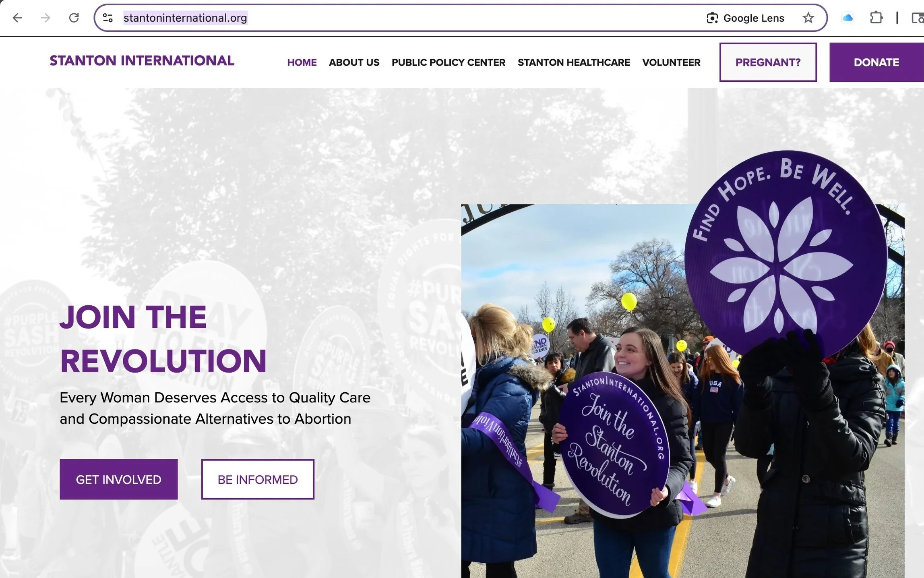Open site information icon in address bar
Image resolution: width=924 pixels, height=578 pixels.
coord(107,18)
